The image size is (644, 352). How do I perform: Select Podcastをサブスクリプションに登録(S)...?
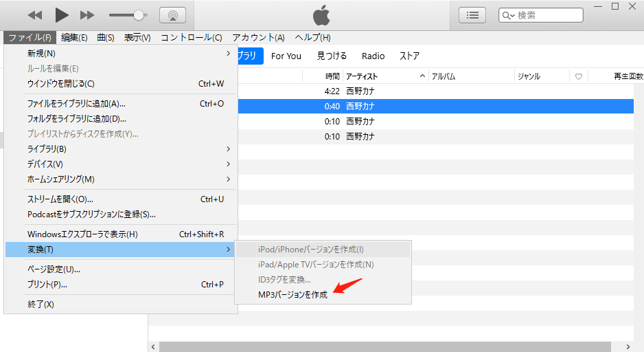pyautogui.click(x=121, y=214)
